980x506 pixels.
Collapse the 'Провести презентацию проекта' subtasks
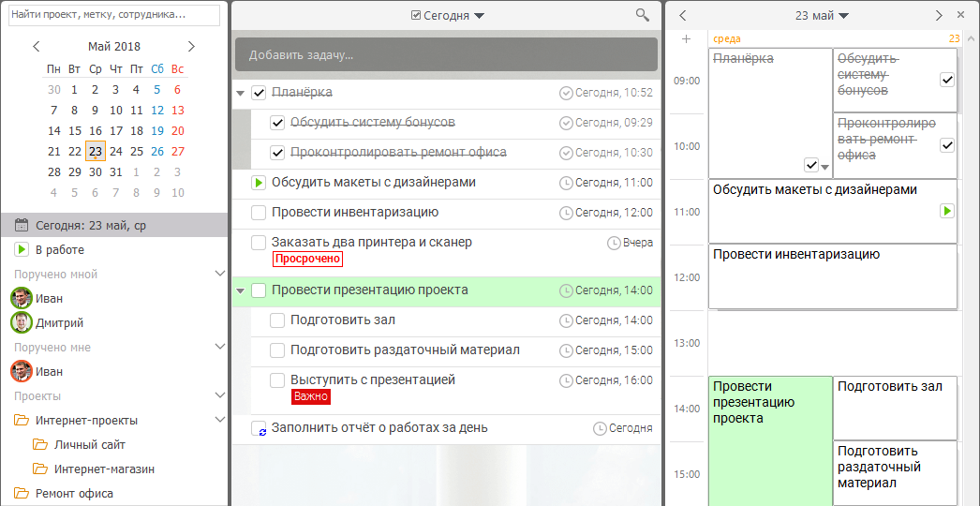pos(241,291)
